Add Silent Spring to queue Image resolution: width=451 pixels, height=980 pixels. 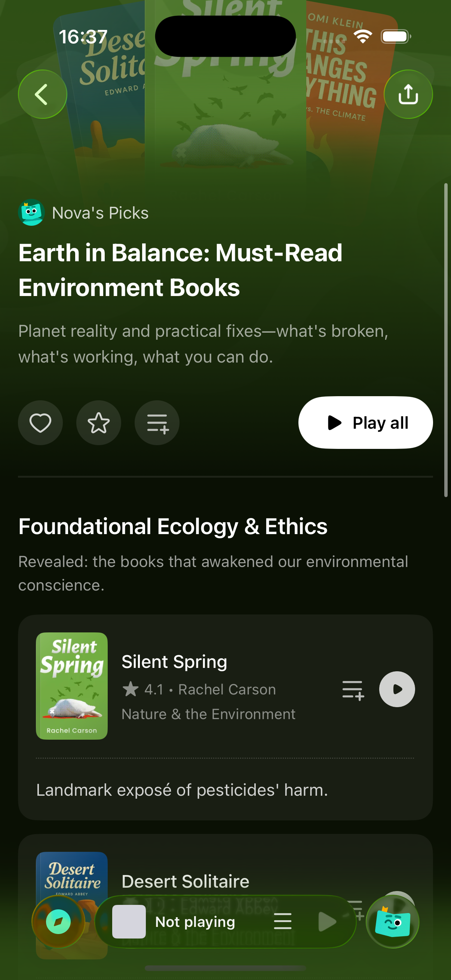click(x=353, y=689)
